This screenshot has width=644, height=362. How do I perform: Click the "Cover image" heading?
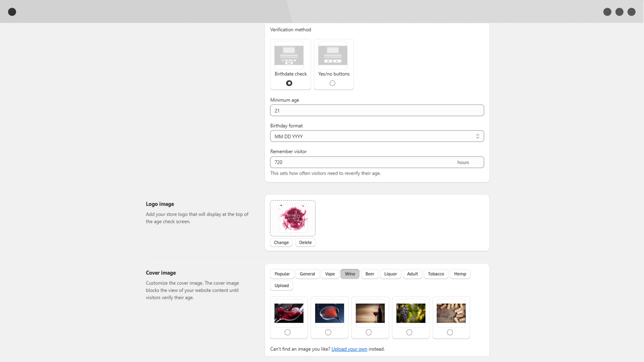point(161,273)
